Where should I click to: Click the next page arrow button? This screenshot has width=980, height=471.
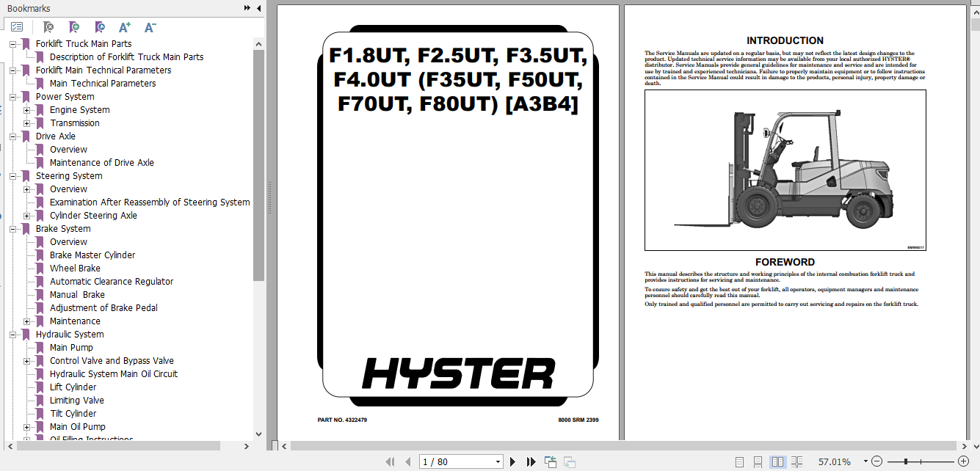pos(512,461)
